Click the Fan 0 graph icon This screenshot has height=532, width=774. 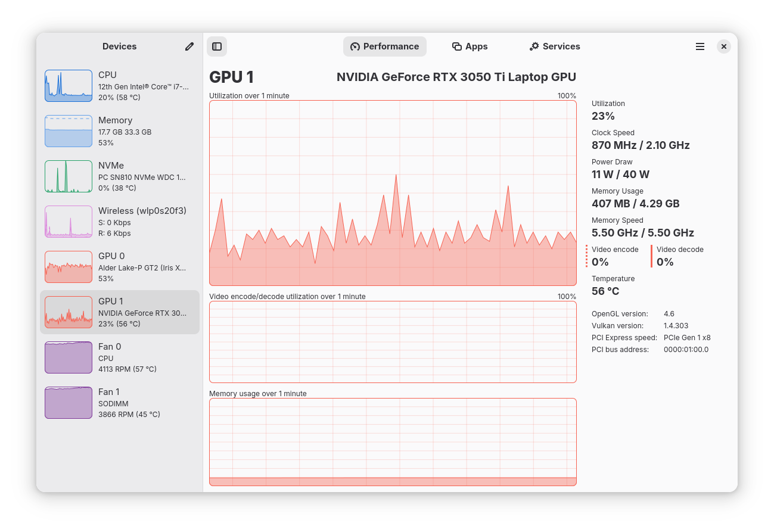(x=68, y=357)
